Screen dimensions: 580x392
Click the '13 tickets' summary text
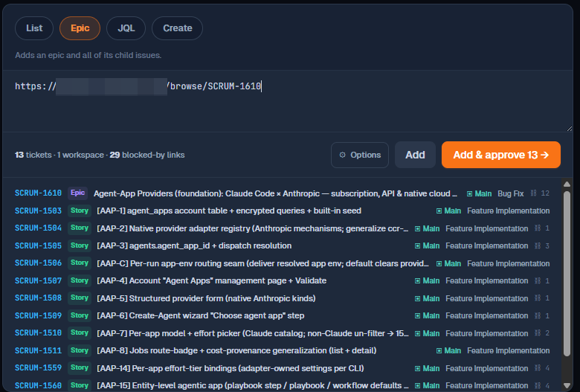pyautogui.click(x=33, y=155)
